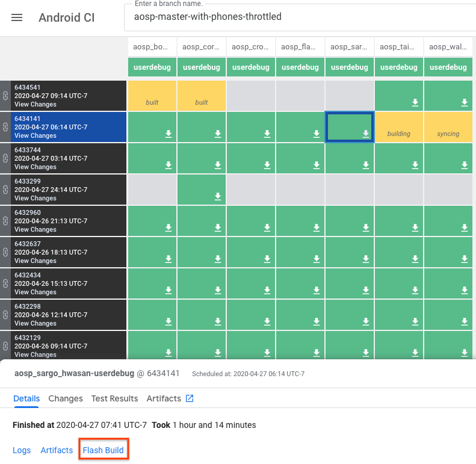Click link icon beside build 6432960

(x=5, y=221)
